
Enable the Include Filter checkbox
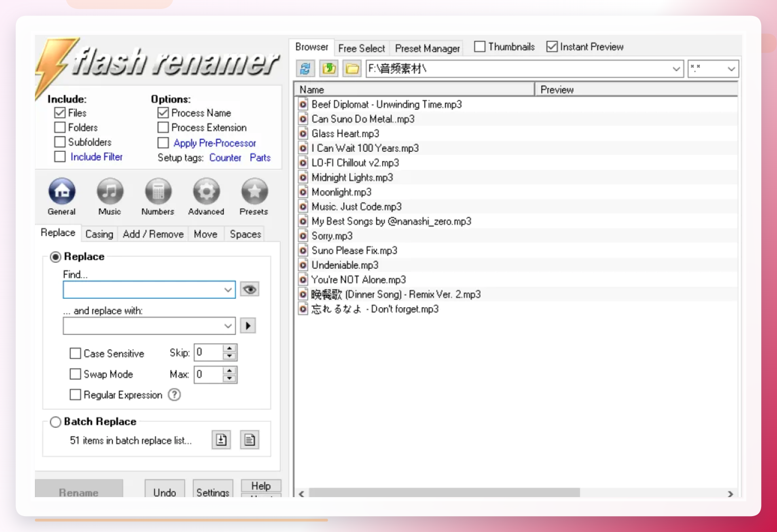point(60,157)
